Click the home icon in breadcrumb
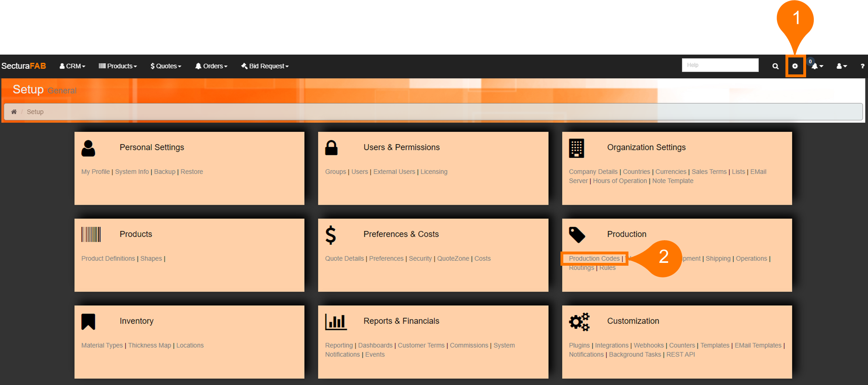The width and height of the screenshot is (868, 385). [14, 112]
